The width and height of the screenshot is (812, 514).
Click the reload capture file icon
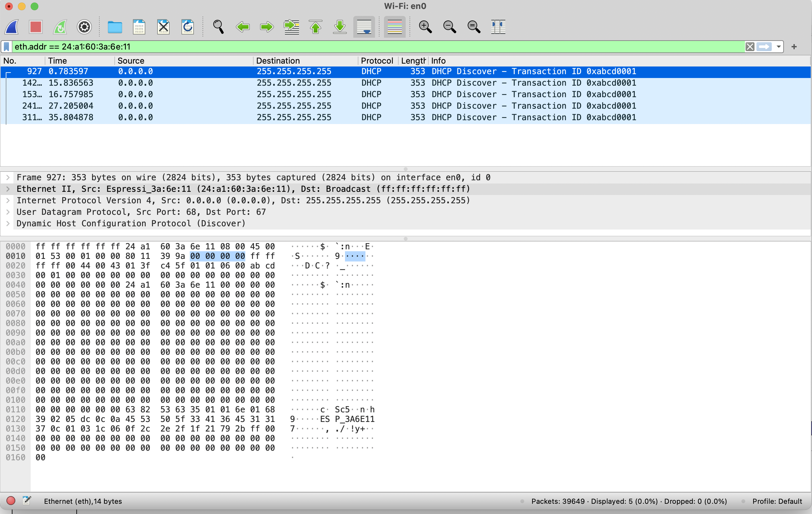point(188,27)
